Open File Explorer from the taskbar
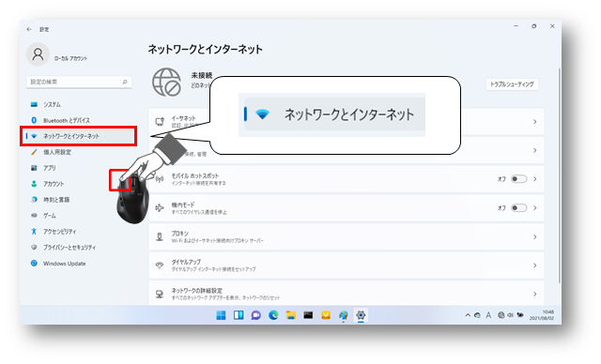This screenshot has height=364, width=601. (x=291, y=315)
